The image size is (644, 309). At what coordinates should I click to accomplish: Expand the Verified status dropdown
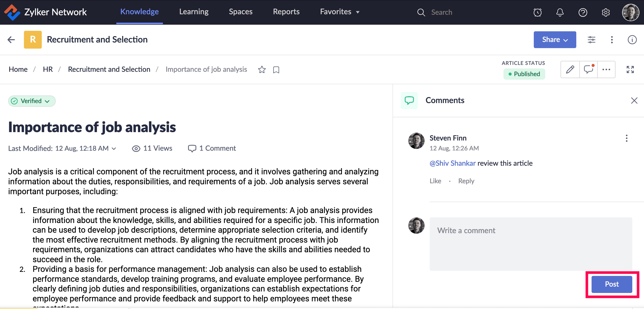(x=32, y=101)
